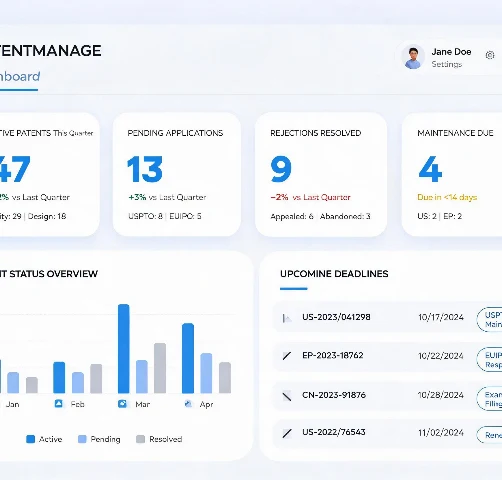Click the flag icon next to US-2023/041298
502x480 pixels.
(x=287, y=318)
